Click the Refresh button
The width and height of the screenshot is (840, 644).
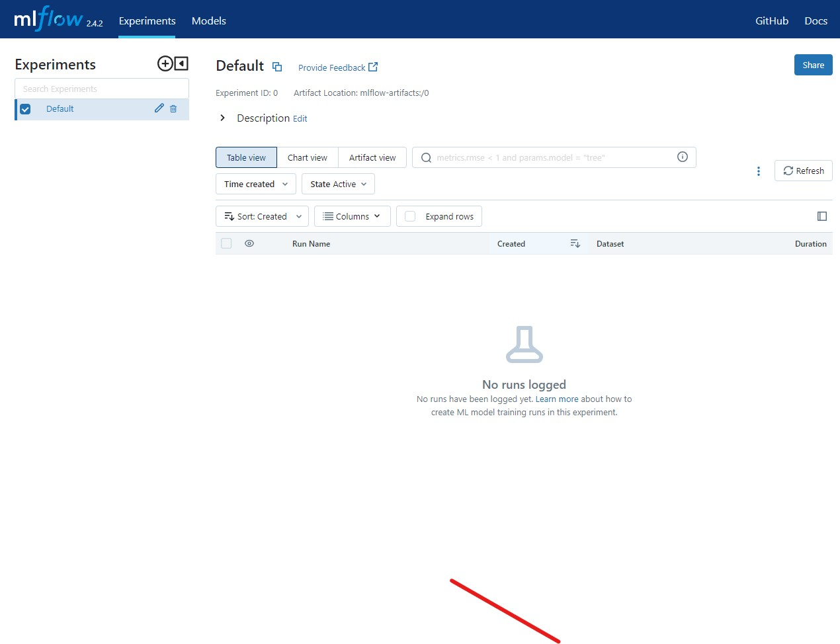[803, 171]
